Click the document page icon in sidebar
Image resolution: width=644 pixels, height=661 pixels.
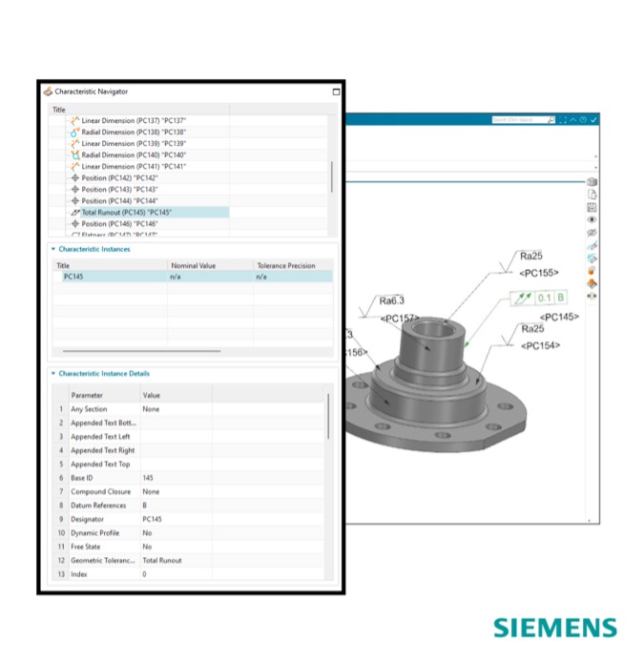pos(592,195)
